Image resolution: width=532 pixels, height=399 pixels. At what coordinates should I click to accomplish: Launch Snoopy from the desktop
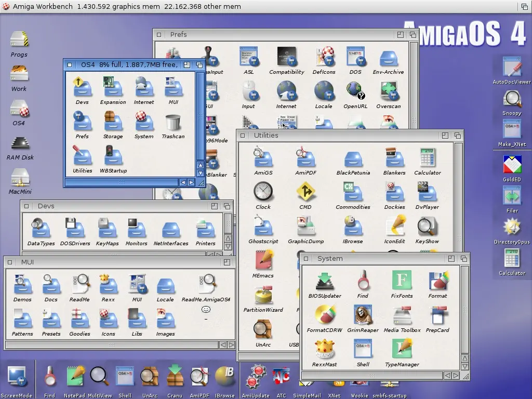coord(512,99)
